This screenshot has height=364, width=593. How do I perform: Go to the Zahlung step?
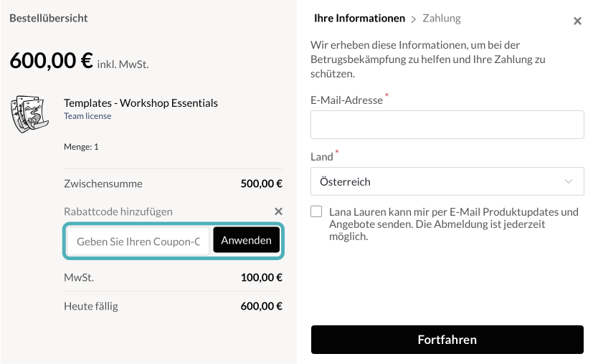point(442,18)
